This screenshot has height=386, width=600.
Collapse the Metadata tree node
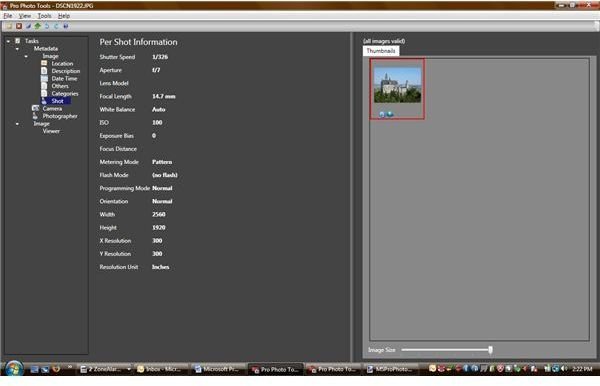coord(17,49)
